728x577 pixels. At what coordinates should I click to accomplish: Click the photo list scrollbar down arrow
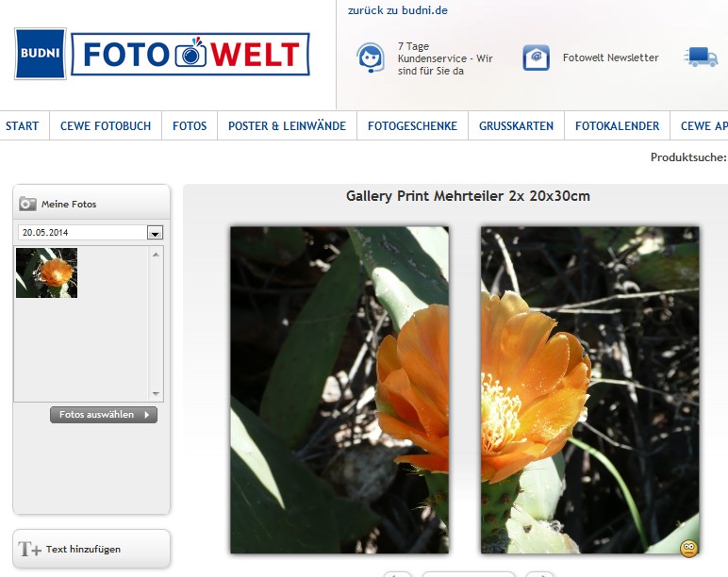[156, 394]
